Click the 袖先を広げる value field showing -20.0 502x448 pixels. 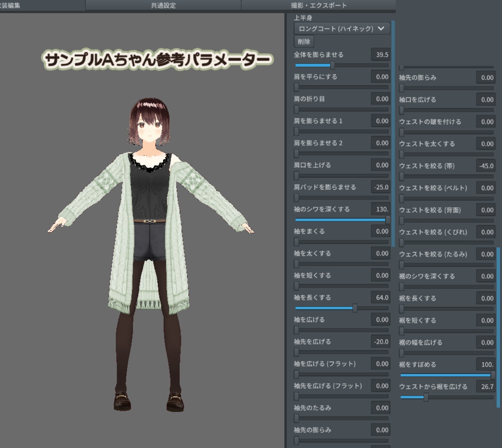coord(381,341)
